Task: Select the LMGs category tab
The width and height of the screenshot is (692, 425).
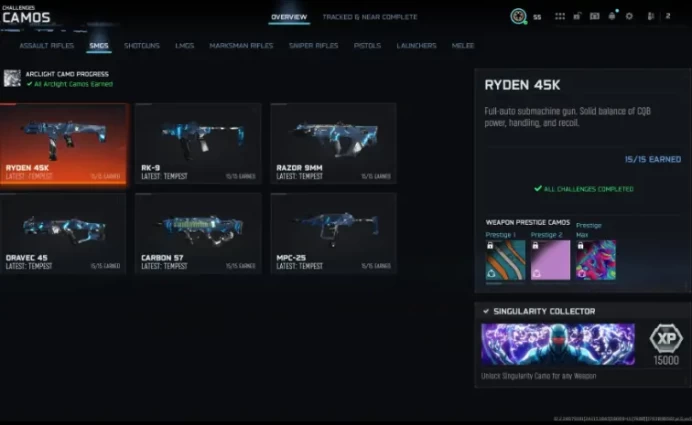Action: click(184, 45)
